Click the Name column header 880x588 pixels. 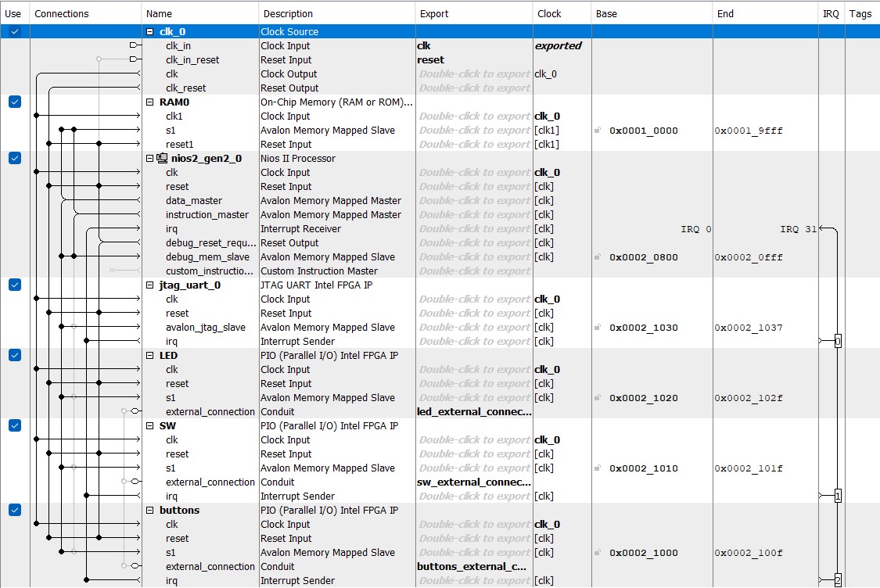[199, 13]
